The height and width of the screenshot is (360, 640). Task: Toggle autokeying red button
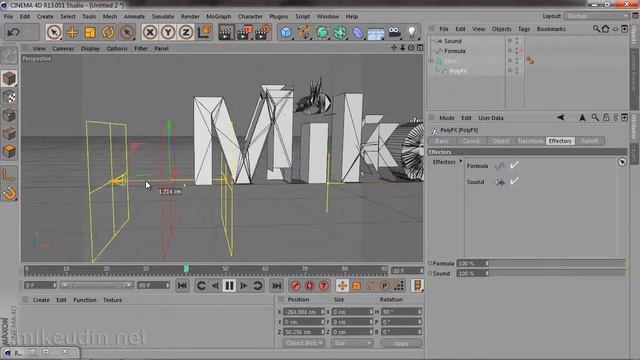tap(310, 286)
